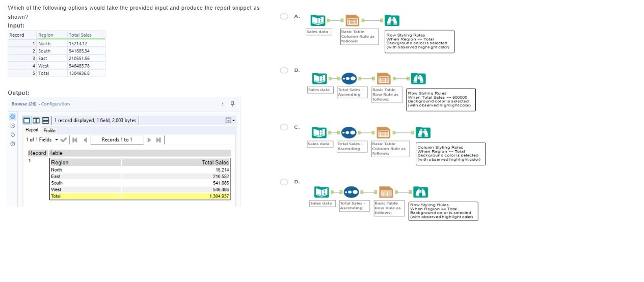644x282 pixels.
Task: Click the 210,552 East value in the output
Action: (x=221, y=176)
